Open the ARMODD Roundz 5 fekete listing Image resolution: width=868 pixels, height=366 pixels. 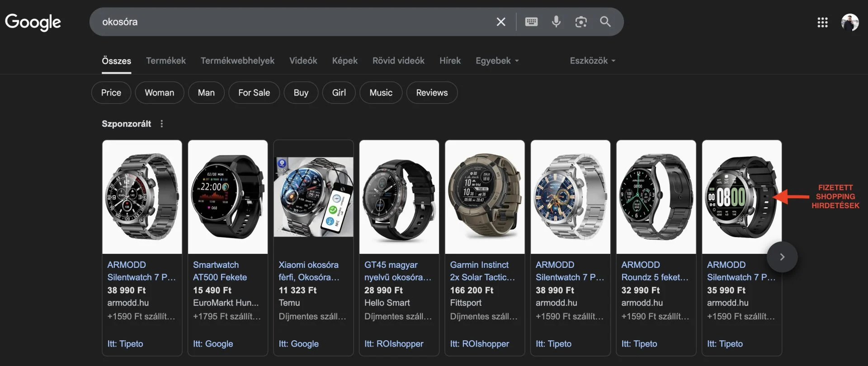tap(655, 271)
